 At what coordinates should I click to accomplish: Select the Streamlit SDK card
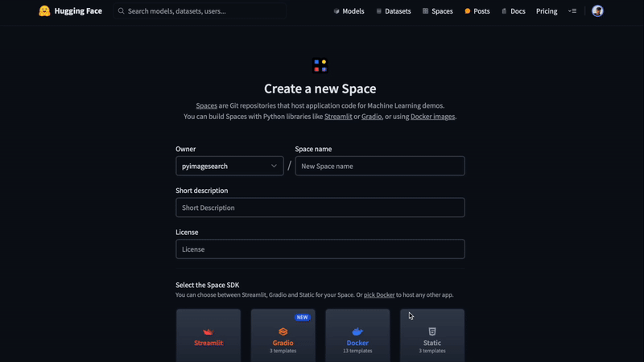[x=208, y=335]
